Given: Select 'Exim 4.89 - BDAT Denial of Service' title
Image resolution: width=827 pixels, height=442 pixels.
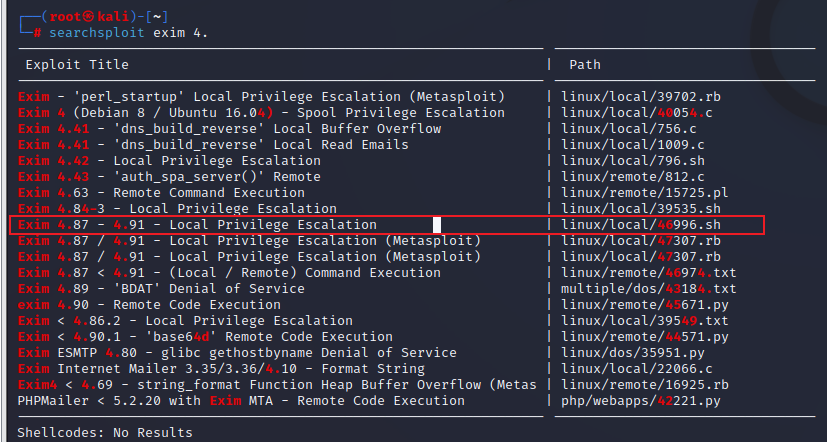Looking at the screenshot, I should (161, 289).
